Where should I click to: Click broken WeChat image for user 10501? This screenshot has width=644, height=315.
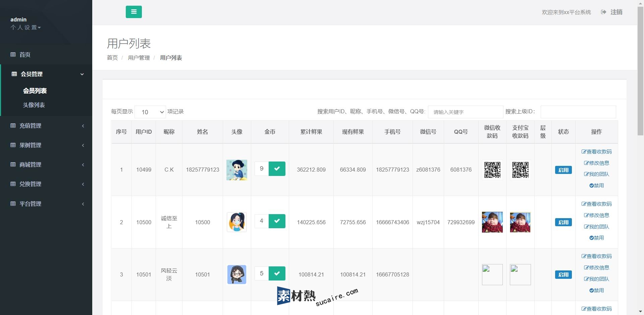(492, 274)
